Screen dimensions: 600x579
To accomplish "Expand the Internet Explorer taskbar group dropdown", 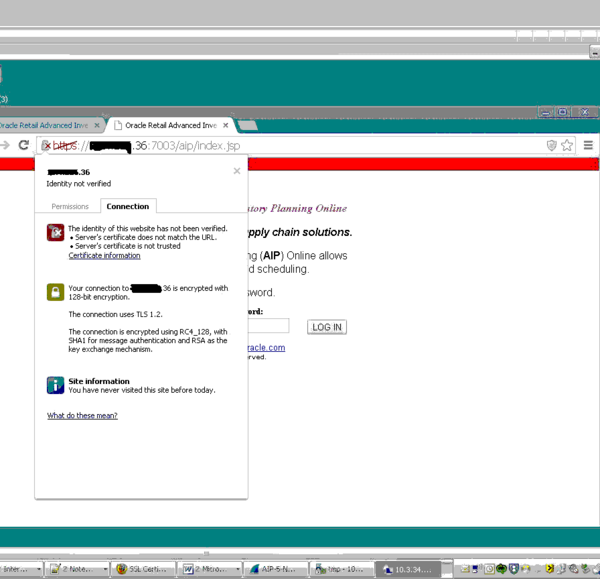I will [x=39, y=569].
